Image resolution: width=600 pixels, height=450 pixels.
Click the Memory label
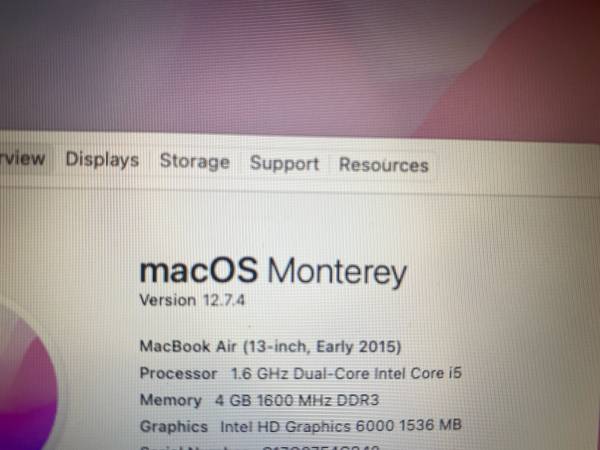[171, 400]
